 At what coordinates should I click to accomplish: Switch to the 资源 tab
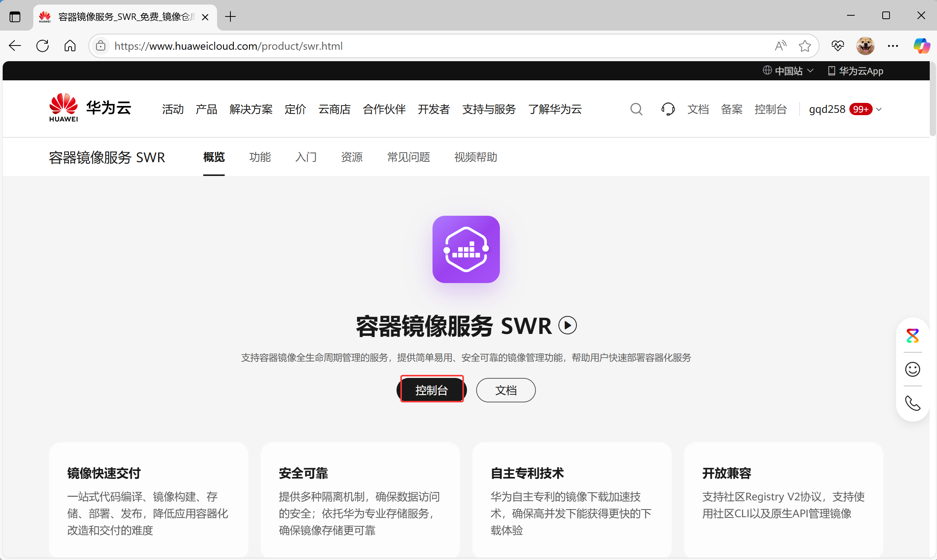[x=352, y=157]
